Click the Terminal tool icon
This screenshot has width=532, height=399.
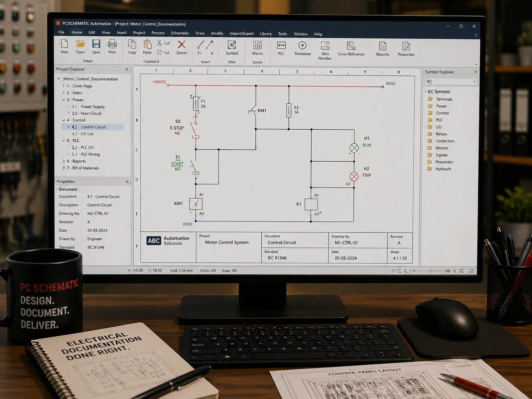302,45
